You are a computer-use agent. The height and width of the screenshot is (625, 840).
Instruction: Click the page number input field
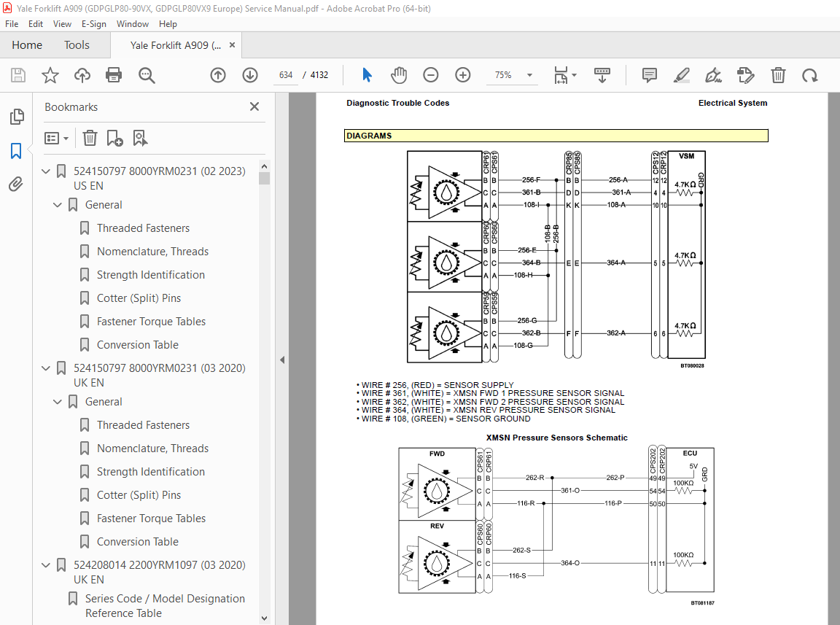pyautogui.click(x=286, y=75)
